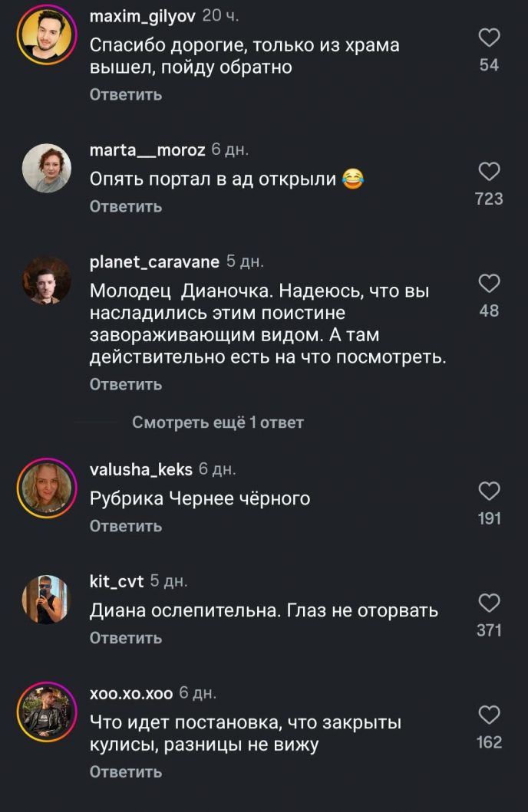Reply to maxim_gilyov via Ответить

point(126,94)
